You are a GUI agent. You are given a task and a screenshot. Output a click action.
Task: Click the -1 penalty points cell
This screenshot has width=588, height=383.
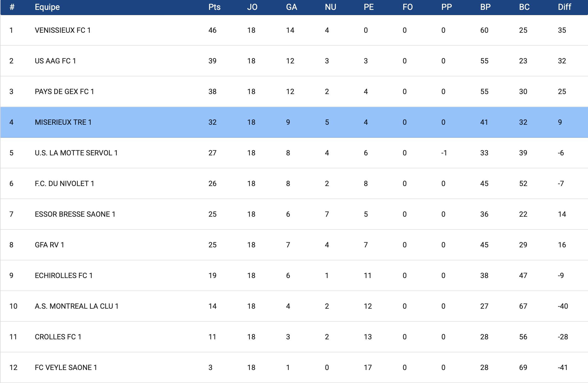pyautogui.click(x=444, y=153)
